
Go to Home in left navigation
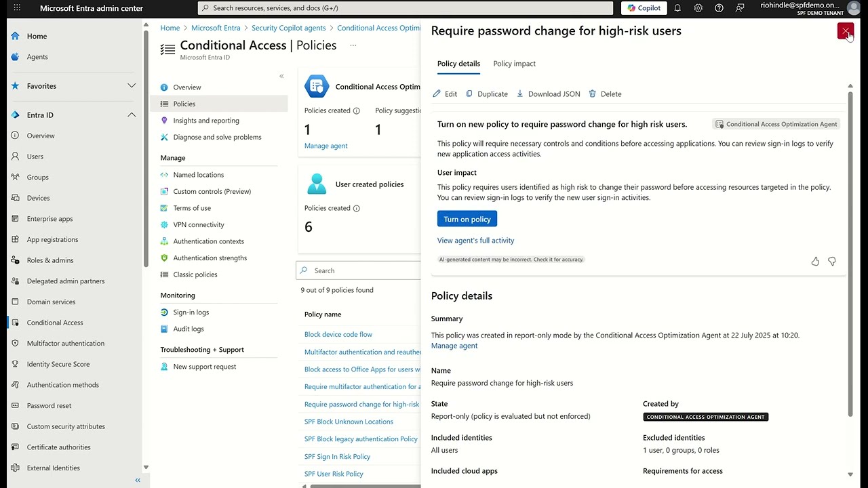[37, 36]
